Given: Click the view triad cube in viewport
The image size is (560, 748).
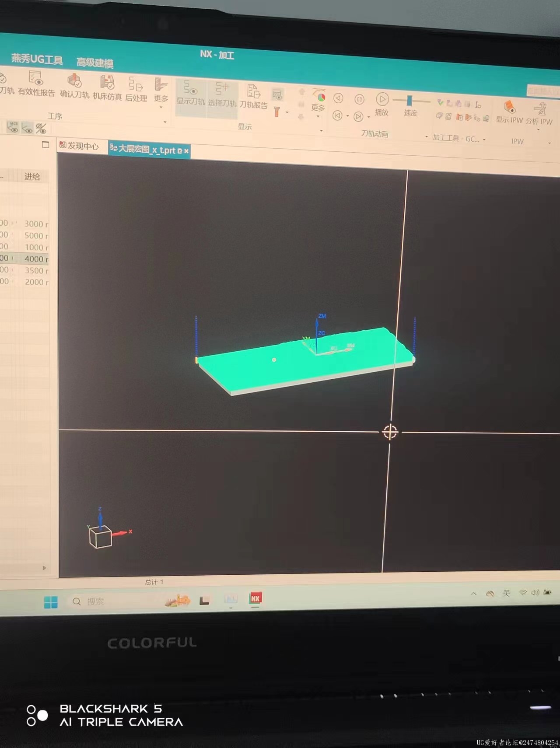Looking at the screenshot, I should [100, 537].
